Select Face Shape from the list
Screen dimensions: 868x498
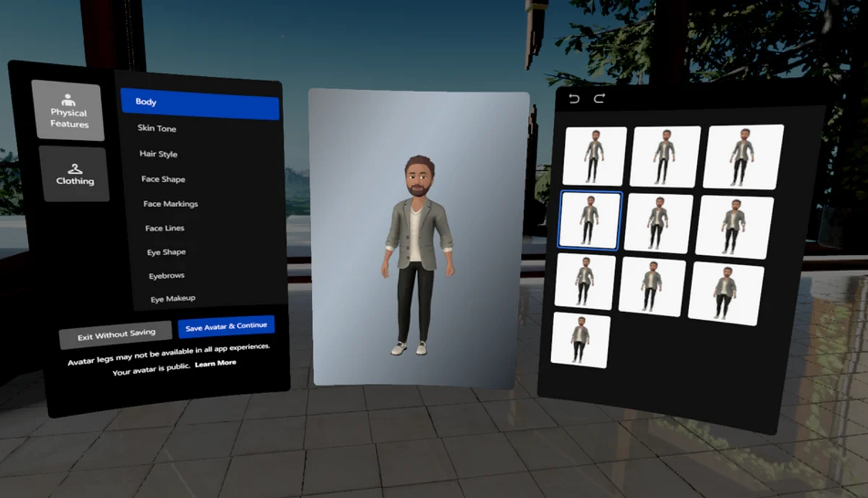click(163, 179)
